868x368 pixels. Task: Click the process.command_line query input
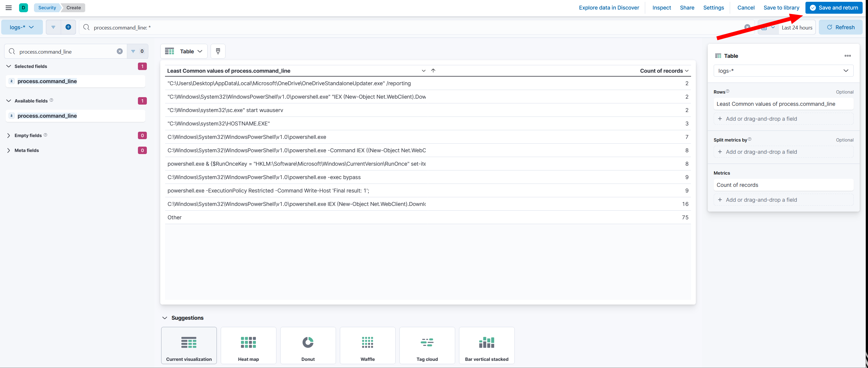point(404,27)
